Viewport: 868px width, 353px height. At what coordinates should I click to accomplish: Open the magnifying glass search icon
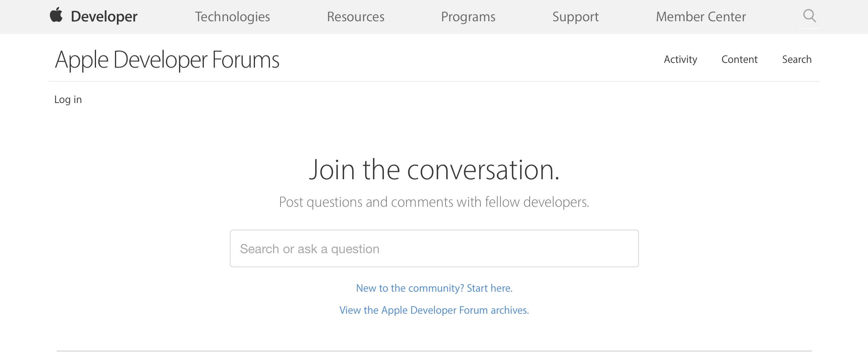click(x=809, y=16)
